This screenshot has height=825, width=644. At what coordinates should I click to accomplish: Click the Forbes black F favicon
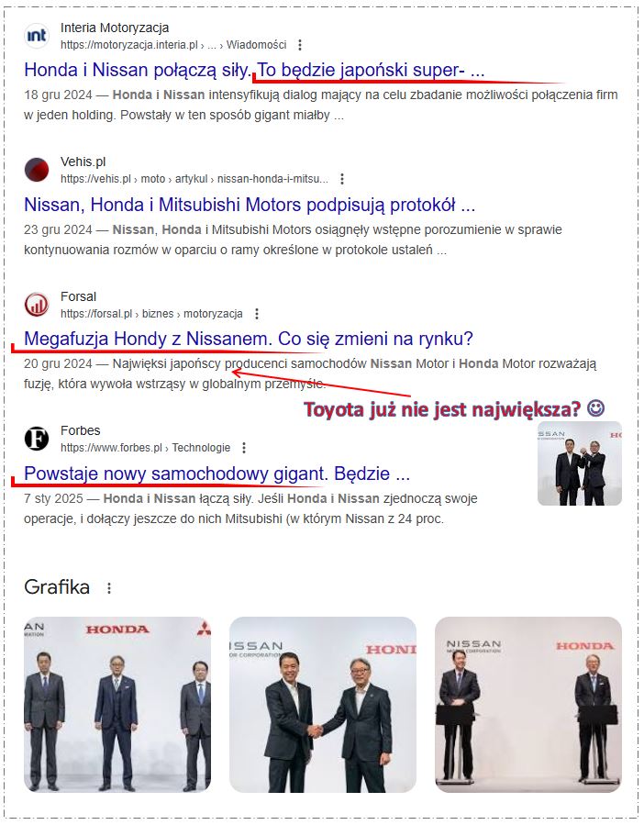(37, 439)
